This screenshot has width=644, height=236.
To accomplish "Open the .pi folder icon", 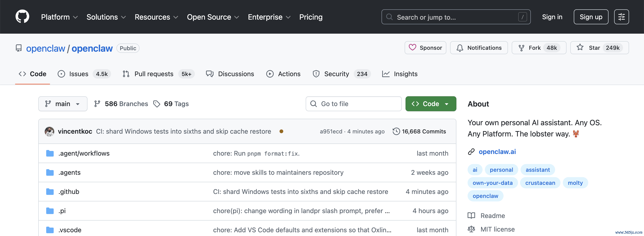I will [50, 211].
